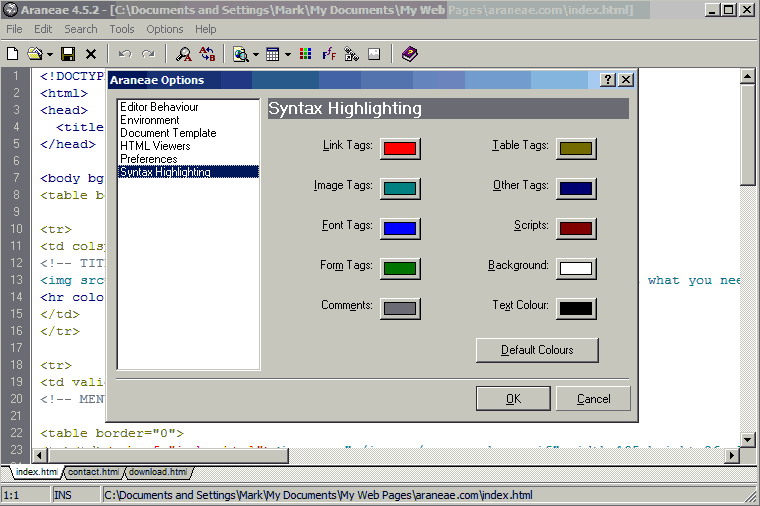Open help with the purple book icon
Screen dimensions: 760x506
click(410, 54)
